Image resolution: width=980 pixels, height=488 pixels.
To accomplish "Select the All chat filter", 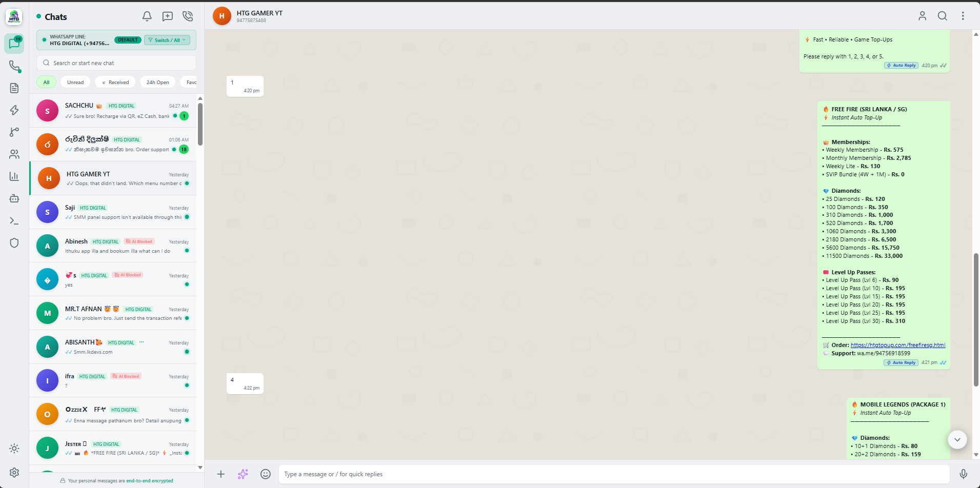I will (46, 82).
